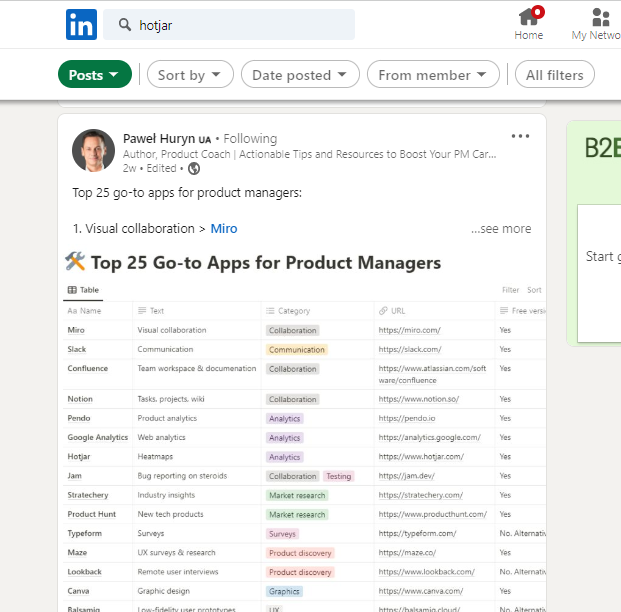This screenshot has width=621, height=612.
Task: Expand the Sort by dropdown
Action: coord(190,74)
